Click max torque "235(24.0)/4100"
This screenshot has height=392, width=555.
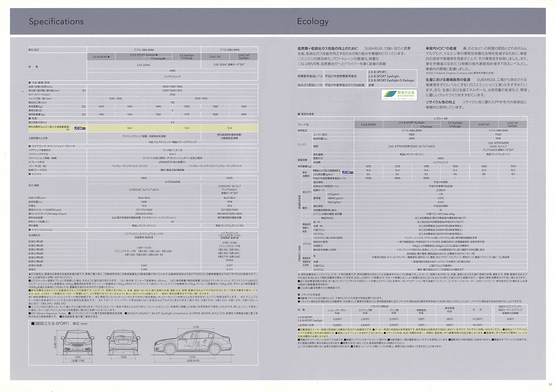click(x=144, y=214)
